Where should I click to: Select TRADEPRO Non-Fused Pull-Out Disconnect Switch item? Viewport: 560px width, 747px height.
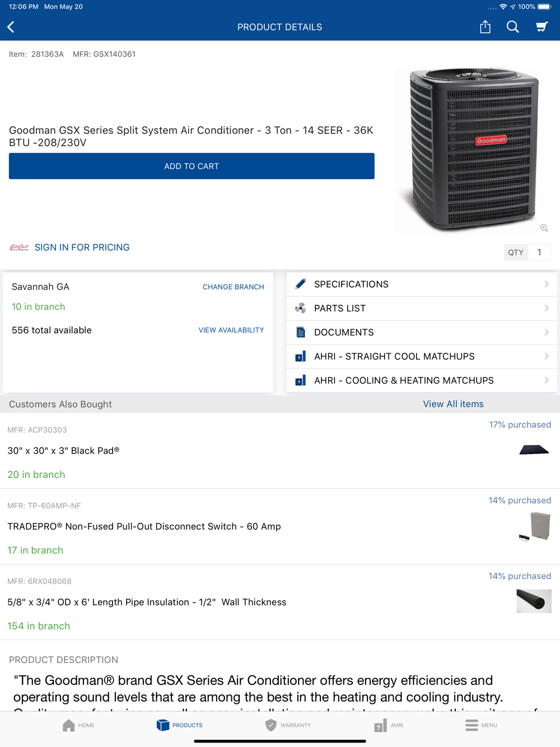(x=280, y=526)
